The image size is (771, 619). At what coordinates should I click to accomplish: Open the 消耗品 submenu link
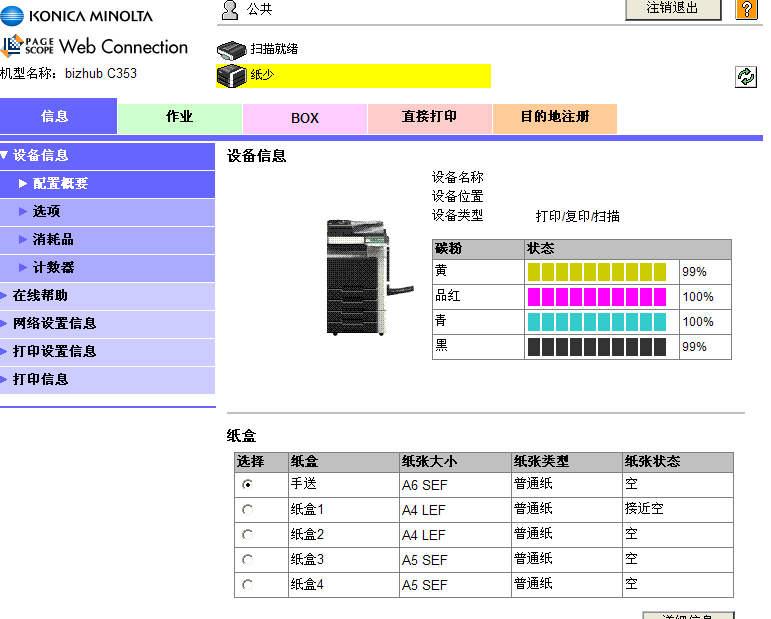pos(53,240)
